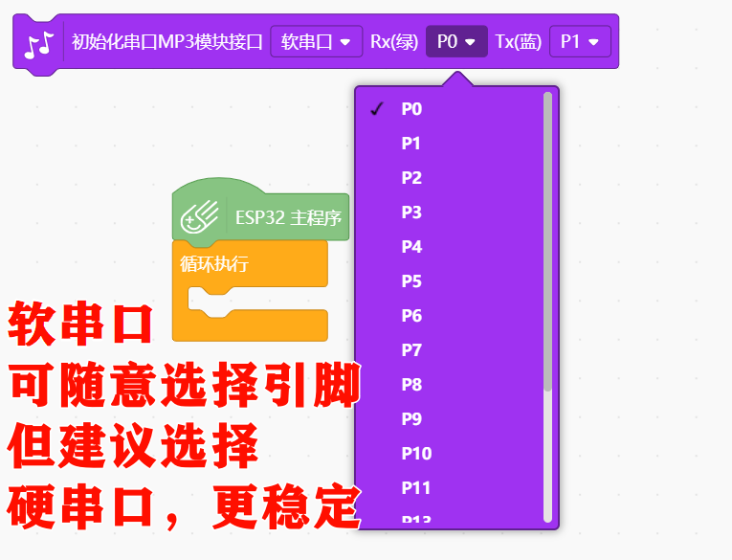Select the checked P0 menu option

[448, 109]
